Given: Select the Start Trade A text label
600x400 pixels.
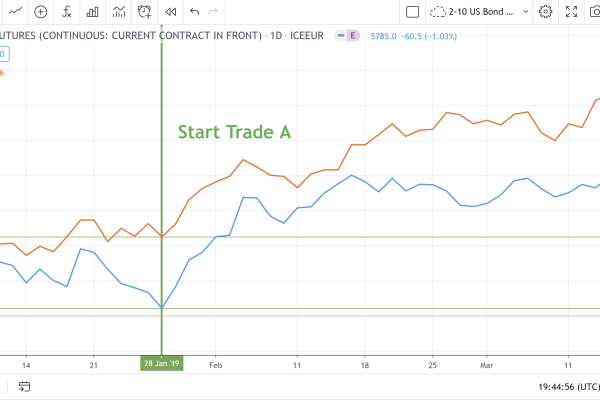Looking at the screenshot, I should pos(234,132).
